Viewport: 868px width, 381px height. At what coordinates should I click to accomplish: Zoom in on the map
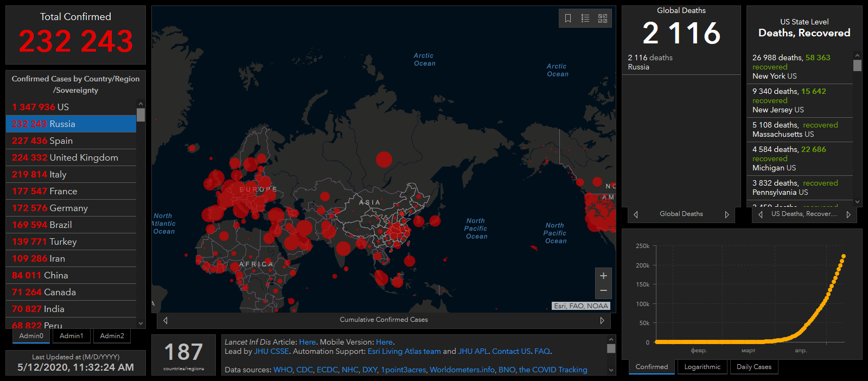[x=603, y=276]
